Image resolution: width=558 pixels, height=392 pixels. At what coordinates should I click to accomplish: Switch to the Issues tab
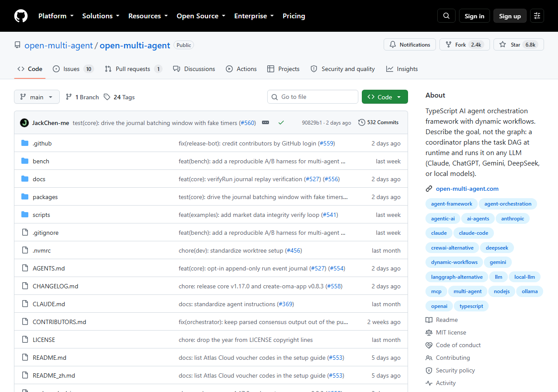point(73,69)
